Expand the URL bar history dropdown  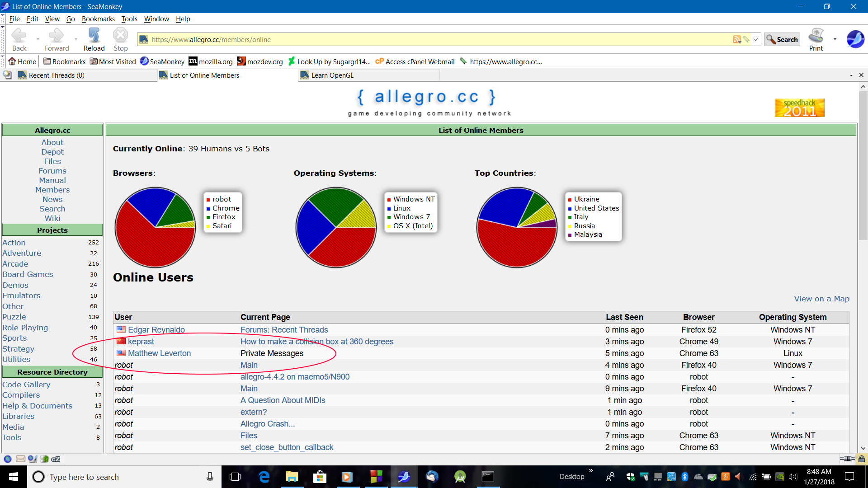point(755,40)
